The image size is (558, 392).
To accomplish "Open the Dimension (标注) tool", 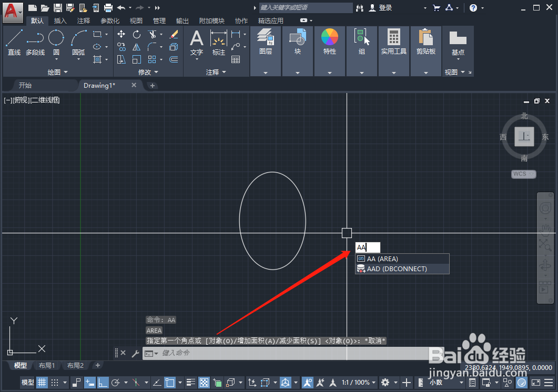I will [218, 44].
